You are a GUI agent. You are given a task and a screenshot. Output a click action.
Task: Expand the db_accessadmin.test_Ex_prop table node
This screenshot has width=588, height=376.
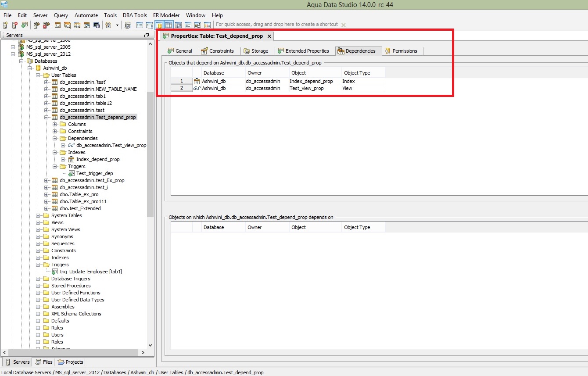click(x=47, y=180)
